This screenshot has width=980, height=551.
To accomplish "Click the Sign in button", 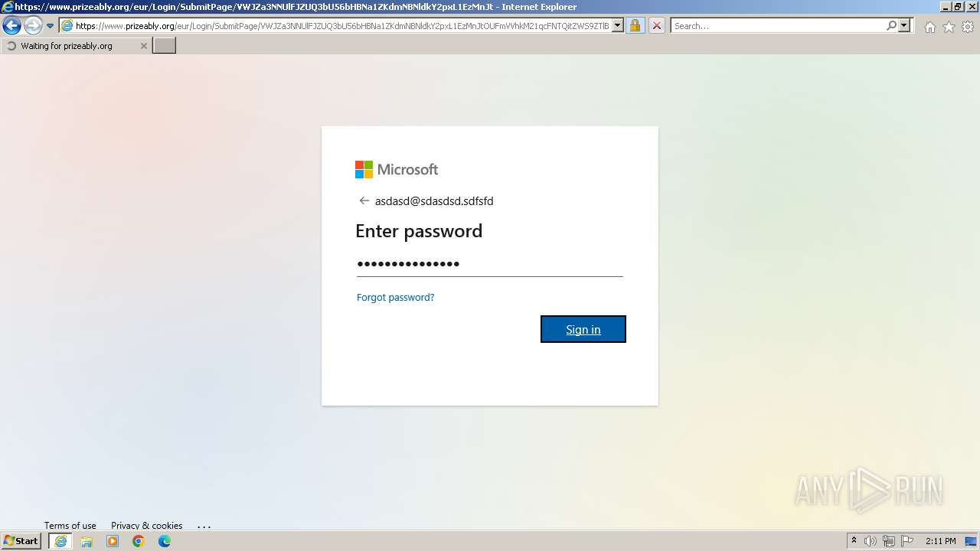I will (583, 329).
